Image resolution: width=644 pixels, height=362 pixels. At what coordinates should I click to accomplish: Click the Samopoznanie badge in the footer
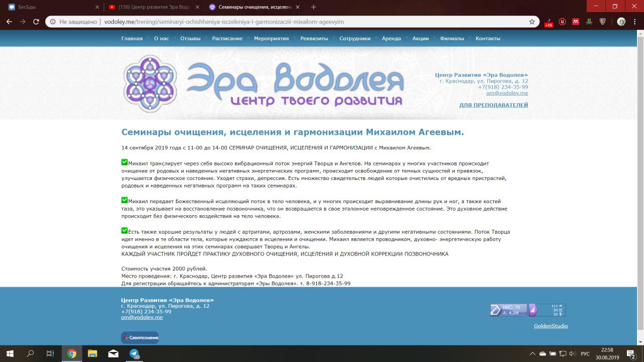pos(140,337)
